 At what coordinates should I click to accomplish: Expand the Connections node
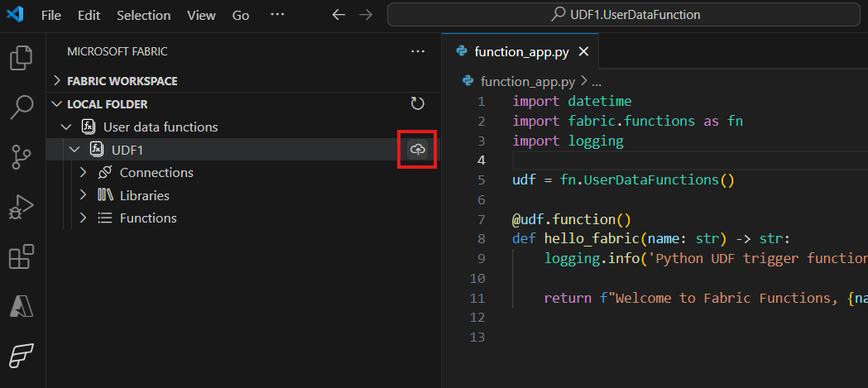(83, 173)
